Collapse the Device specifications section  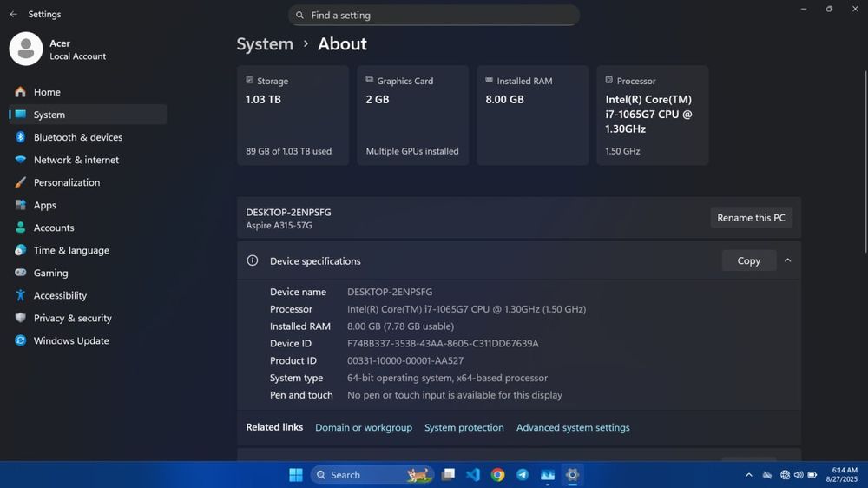click(x=788, y=260)
